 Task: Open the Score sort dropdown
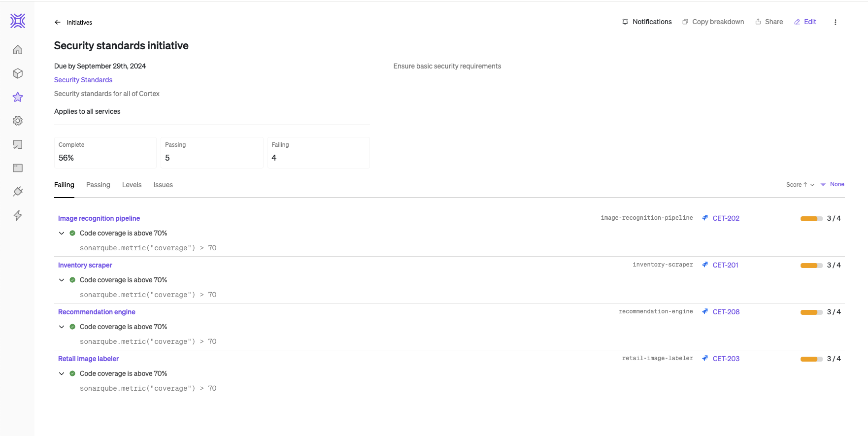(x=800, y=185)
